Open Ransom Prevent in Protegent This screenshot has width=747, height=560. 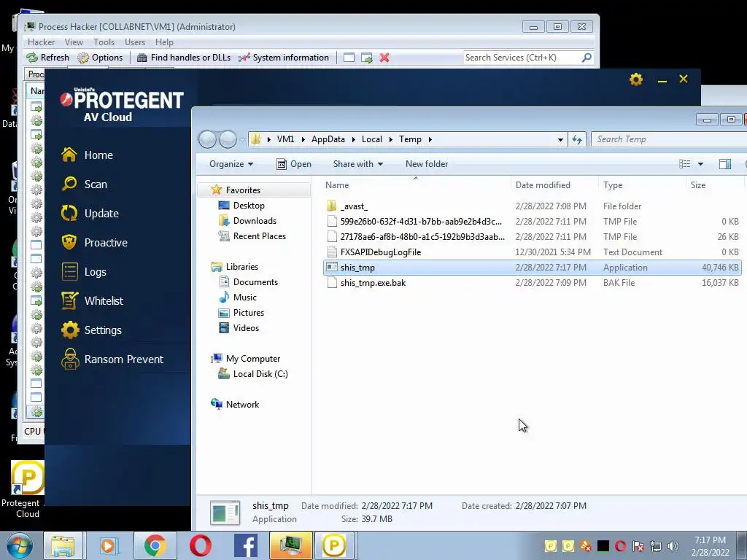coord(112,359)
